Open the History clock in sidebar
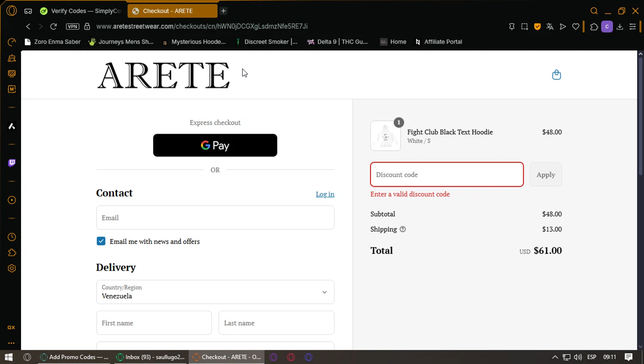Viewport: 644px width, 364px height. pyautogui.click(x=12, y=237)
